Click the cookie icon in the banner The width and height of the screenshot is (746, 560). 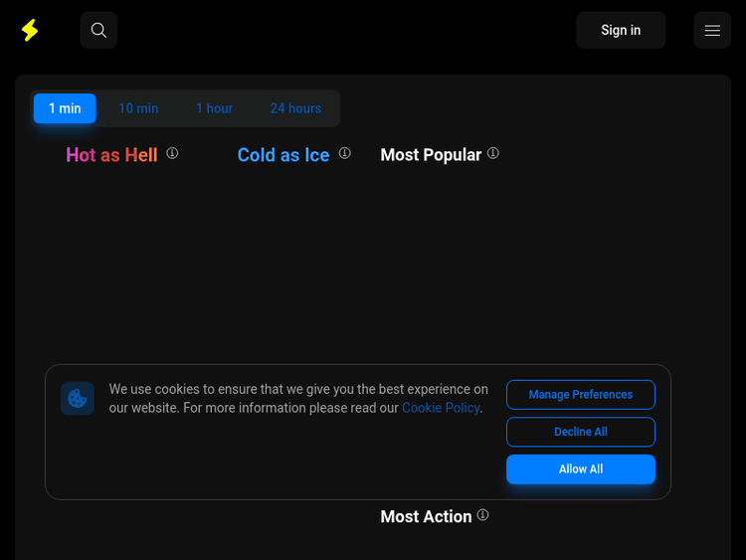(x=78, y=399)
